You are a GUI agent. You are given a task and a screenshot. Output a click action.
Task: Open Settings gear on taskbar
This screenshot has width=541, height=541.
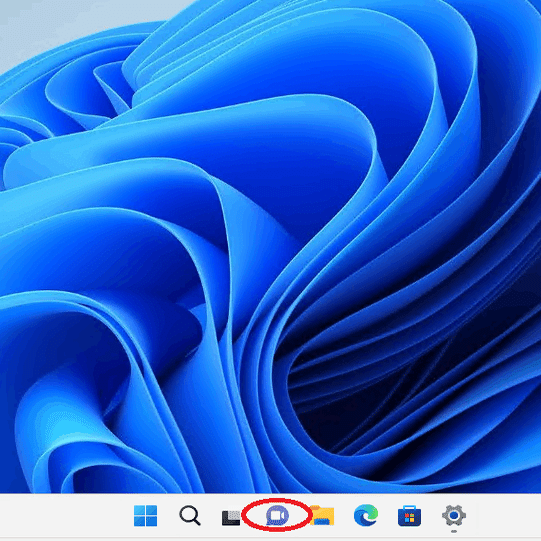(x=454, y=515)
